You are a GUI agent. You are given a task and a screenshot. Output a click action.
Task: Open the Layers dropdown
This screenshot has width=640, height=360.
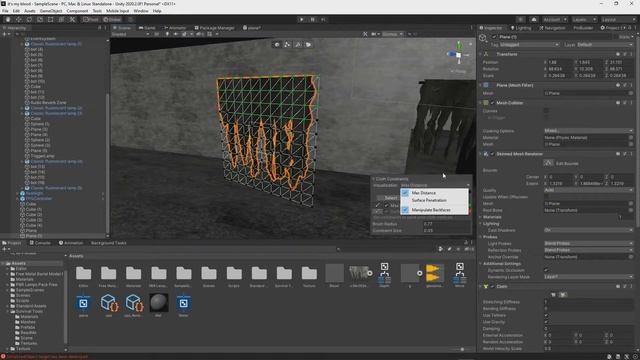[584, 19]
